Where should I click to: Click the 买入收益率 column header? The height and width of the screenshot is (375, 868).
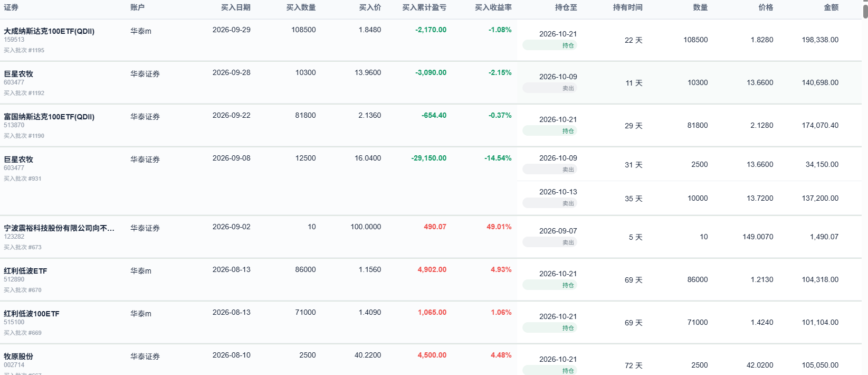tap(493, 7)
